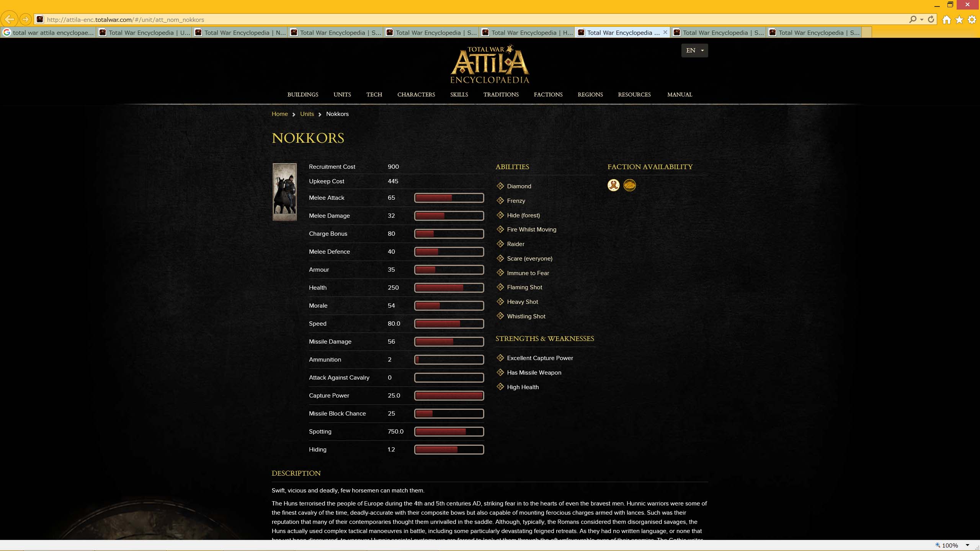Click the Diamond ability link

[519, 186]
